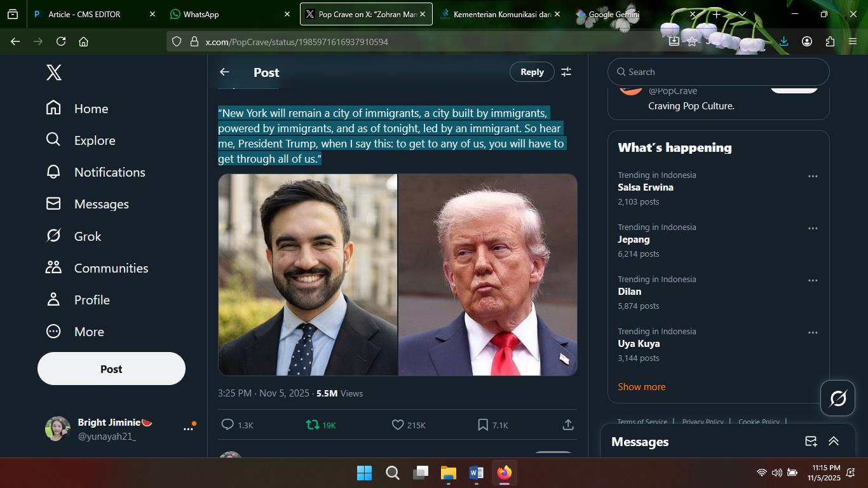Open the Downloads toolbar arrow

click(x=783, y=41)
